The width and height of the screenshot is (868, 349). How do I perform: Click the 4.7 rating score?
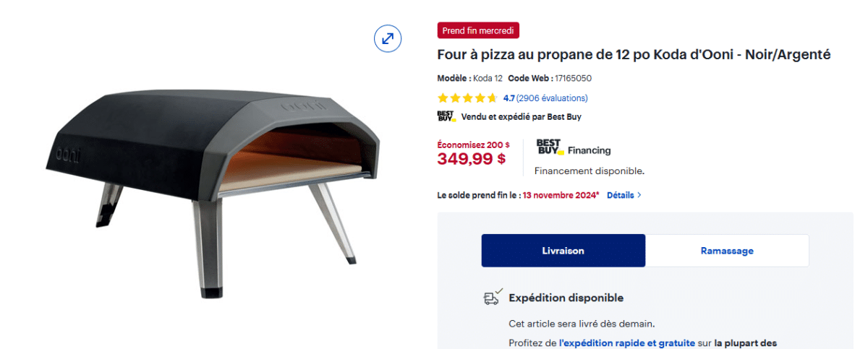tap(509, 98)
